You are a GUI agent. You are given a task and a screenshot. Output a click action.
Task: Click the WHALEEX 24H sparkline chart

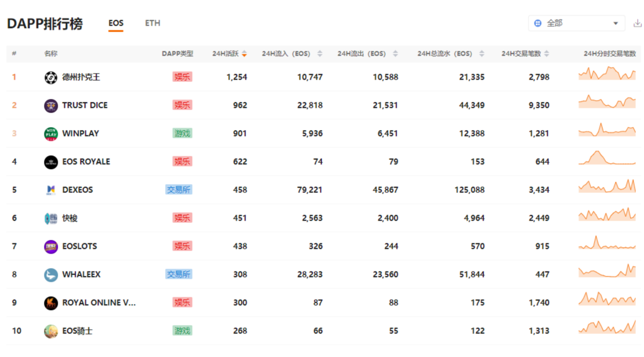pyautogui.click(x=607, y=270)
